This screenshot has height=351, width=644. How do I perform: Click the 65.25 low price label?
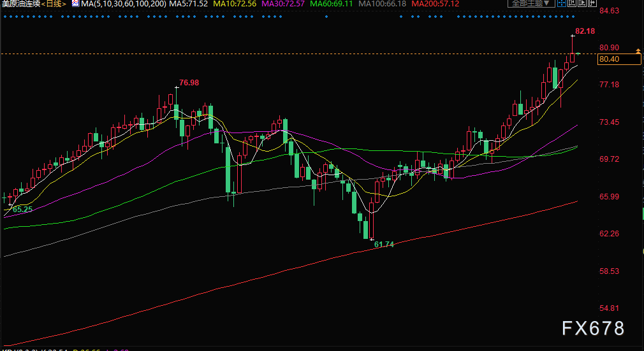click(x=22, y=210)
